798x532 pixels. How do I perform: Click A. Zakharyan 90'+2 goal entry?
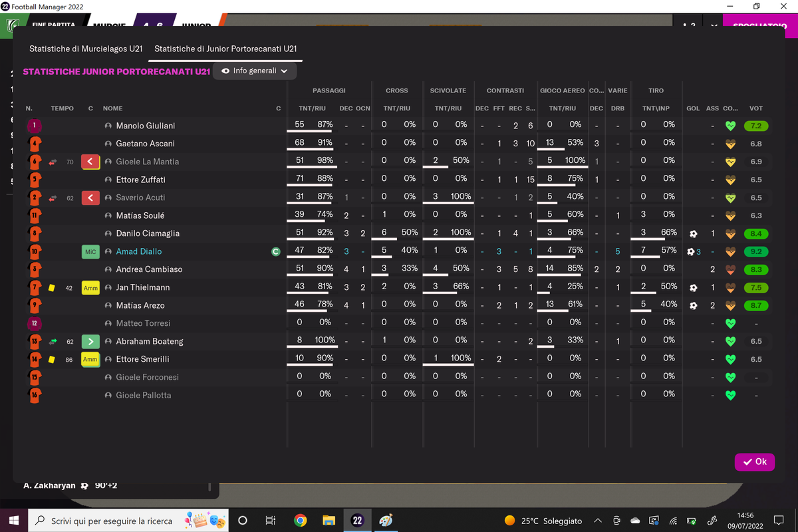[70, 485]
